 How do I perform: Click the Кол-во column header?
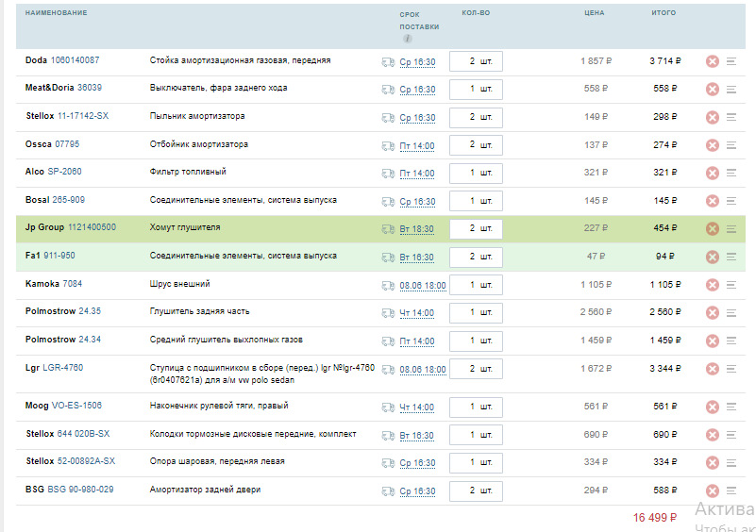(476, 13)
